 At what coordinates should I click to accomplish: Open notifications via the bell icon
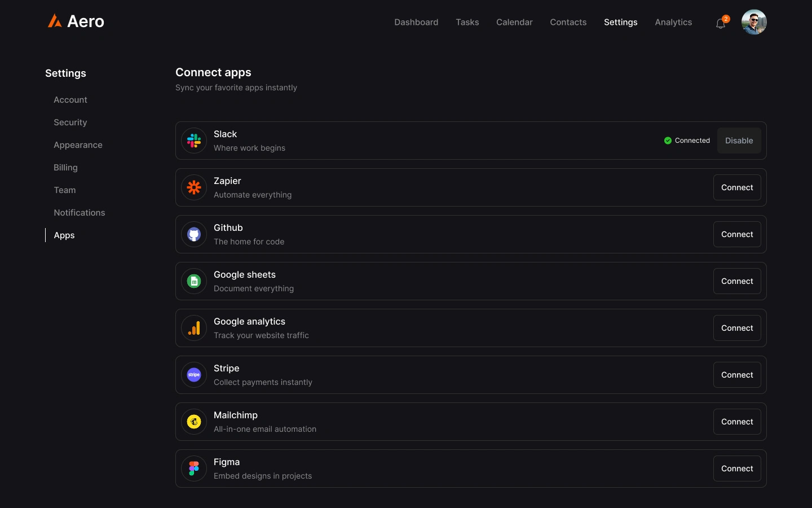click(721, 23)
